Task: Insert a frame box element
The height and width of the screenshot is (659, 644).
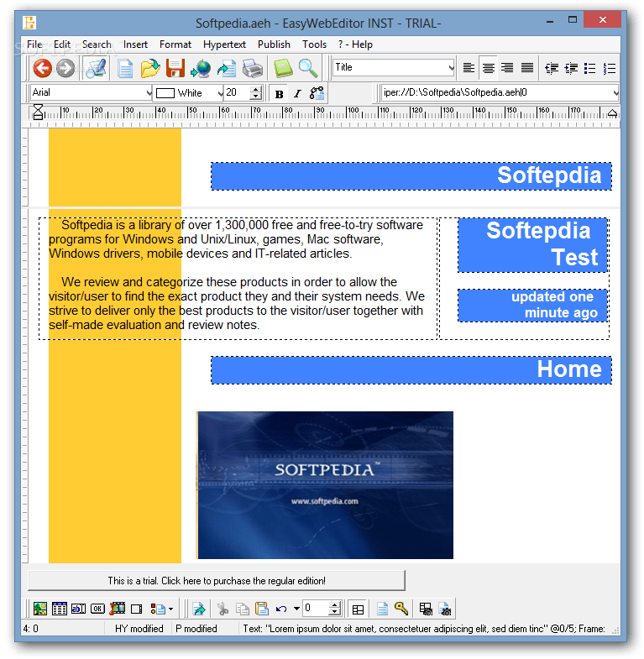Action: (137, 609)
